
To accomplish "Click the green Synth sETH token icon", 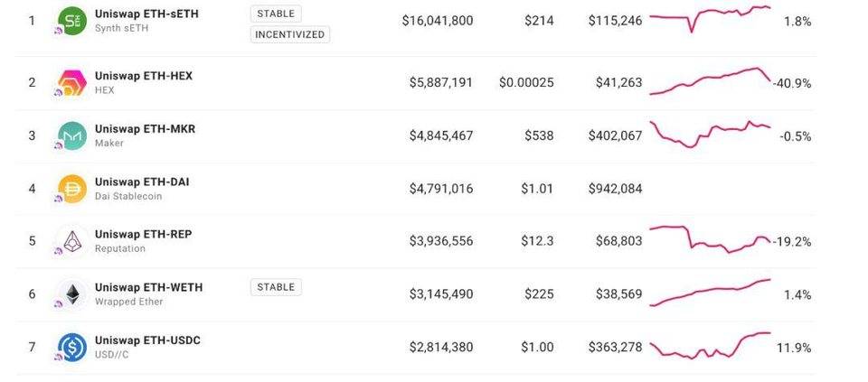I will point(72,21).
